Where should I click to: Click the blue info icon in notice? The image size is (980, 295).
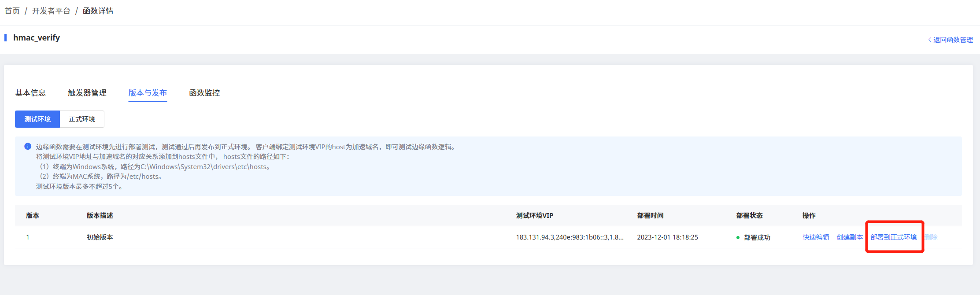click(28, 146)
